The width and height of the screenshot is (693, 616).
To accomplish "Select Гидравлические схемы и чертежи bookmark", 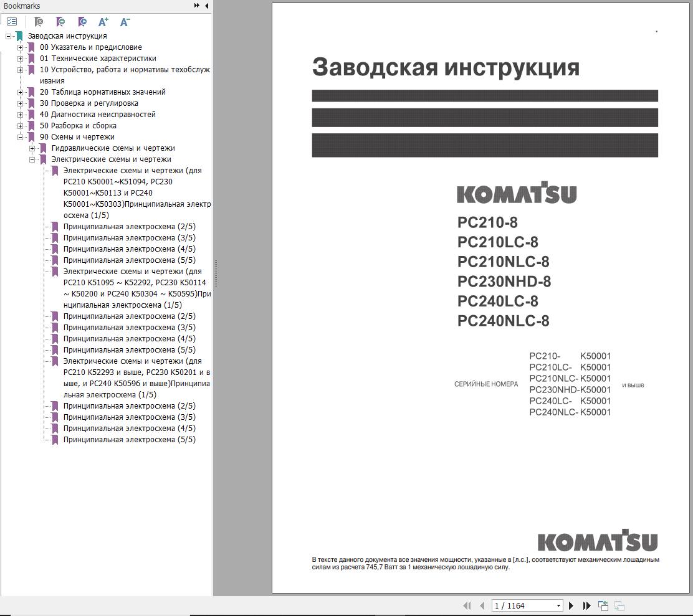I will click(113, 148).
